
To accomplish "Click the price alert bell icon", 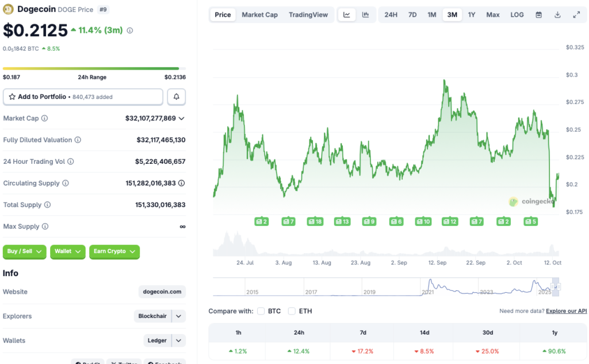I will click(177, 97).
